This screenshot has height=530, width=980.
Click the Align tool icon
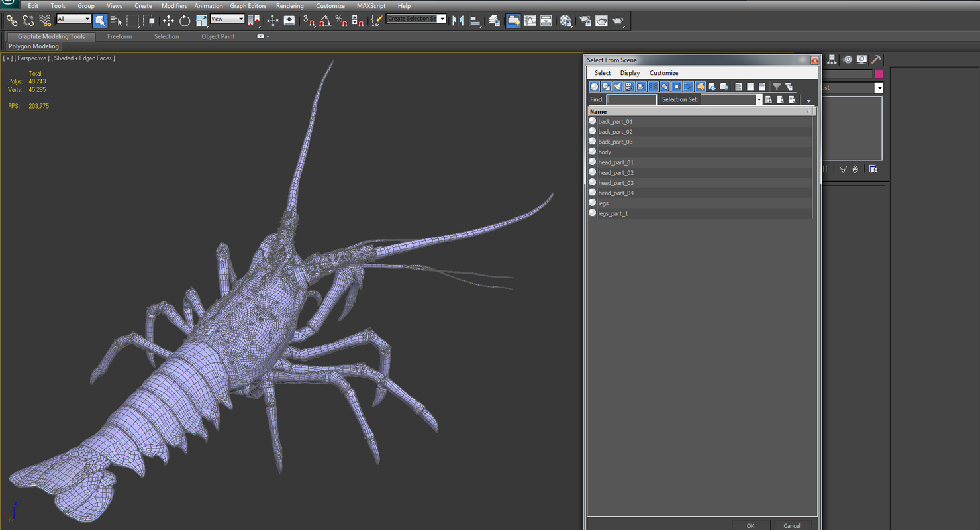tap(475, 21)
